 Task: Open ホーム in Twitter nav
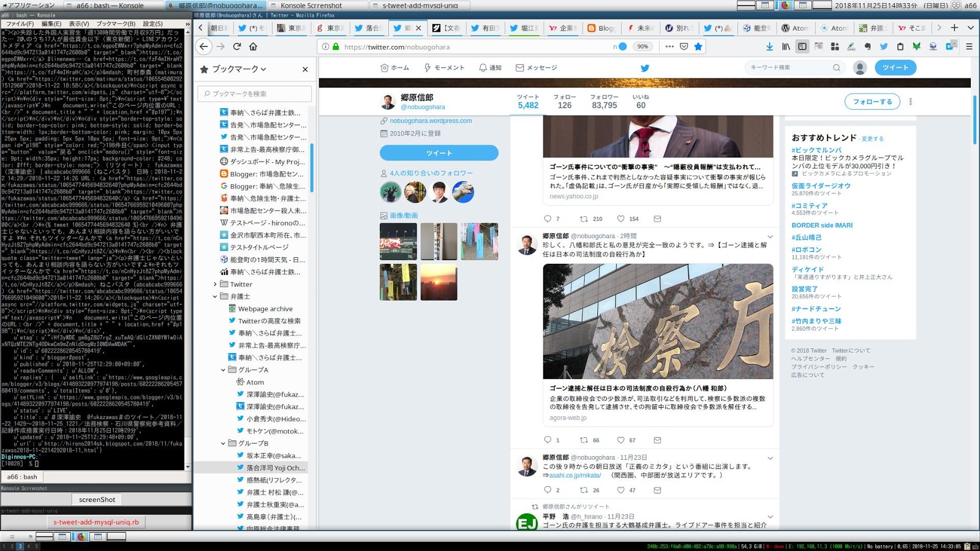pos(395,68)
